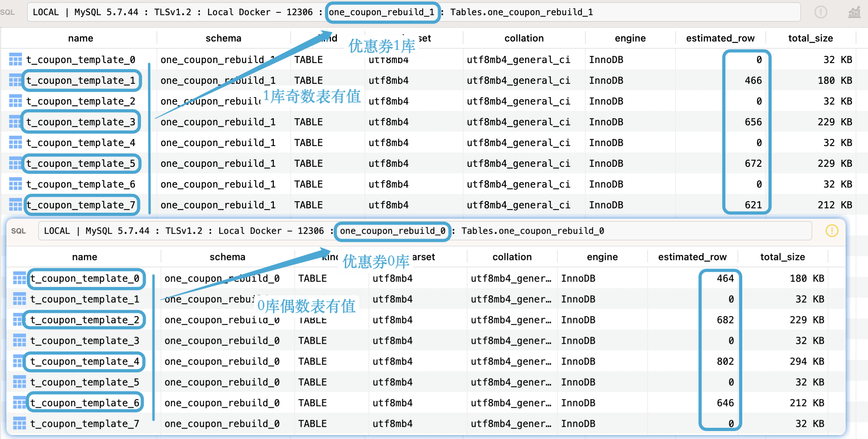Image resolution: width=868 pixels, height=439 pixels.
Task: Open the statistics chart icon top right
Action: coord(854,12)
